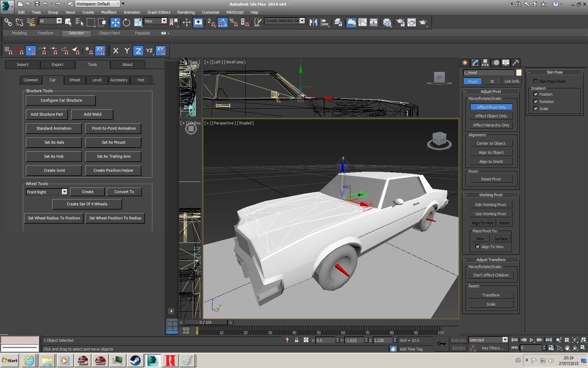Activate the Rotate tool in main toolbar
This screenshot has width=588, height=368.
(126, 22)
